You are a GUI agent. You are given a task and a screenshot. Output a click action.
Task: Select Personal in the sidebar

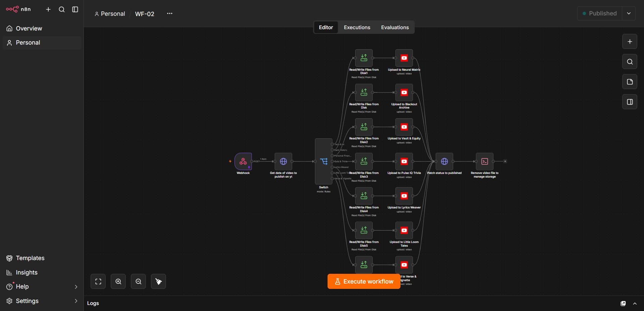pyautogui.click(x=42, y=43)
